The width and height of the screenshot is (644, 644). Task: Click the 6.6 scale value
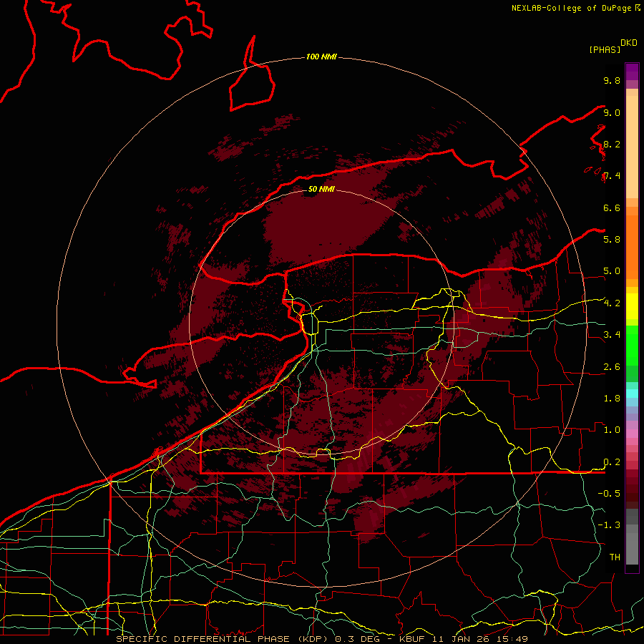tap(612, 208)
